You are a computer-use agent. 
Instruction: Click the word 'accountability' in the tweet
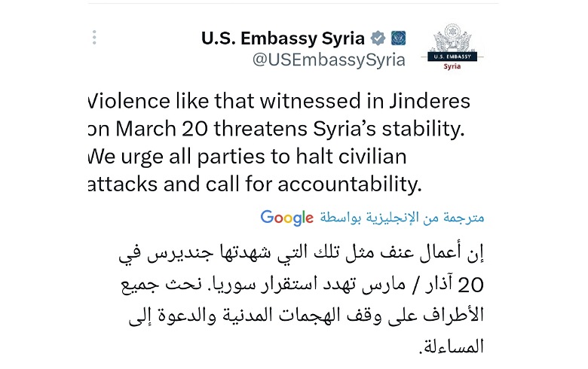pyautogui.click(x=365, y=183)
